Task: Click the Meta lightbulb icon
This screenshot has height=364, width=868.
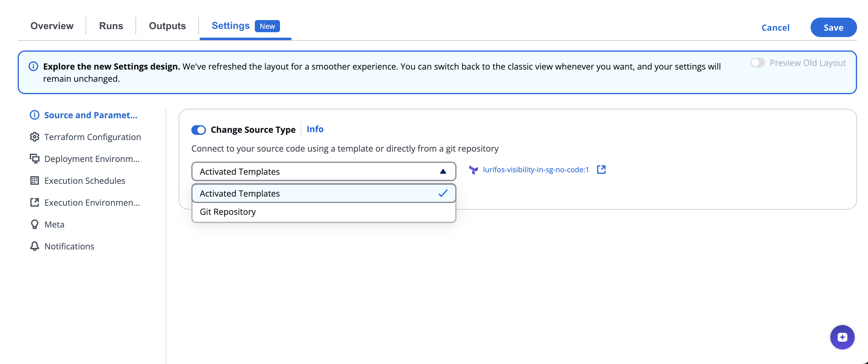Action: tap(34, 225)
